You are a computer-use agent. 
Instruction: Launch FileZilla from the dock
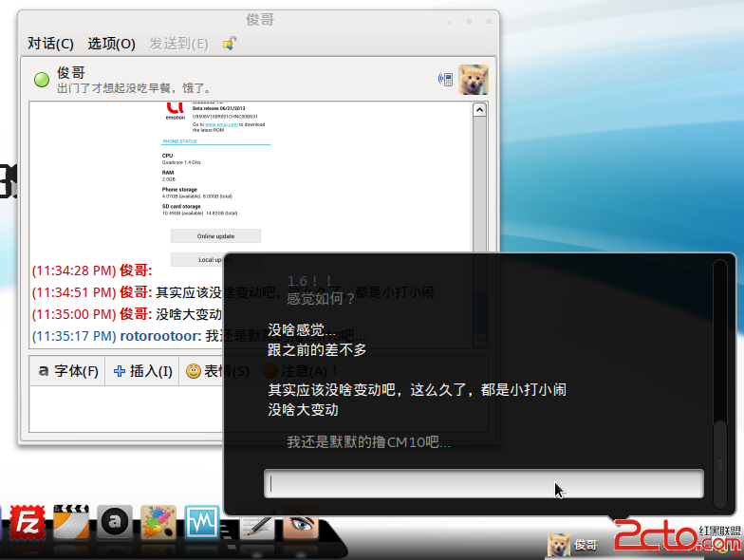point(28,523)
